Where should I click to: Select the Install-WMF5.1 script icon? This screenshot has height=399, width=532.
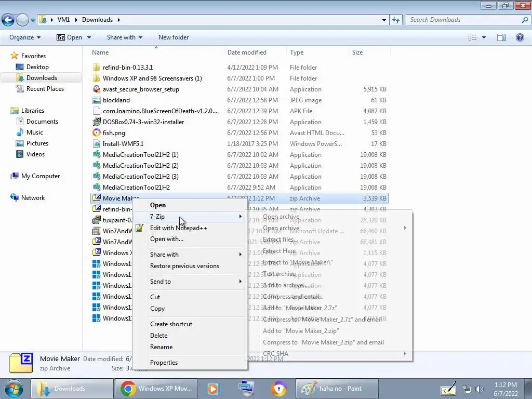pyautogui.click(x=96, y=143)
